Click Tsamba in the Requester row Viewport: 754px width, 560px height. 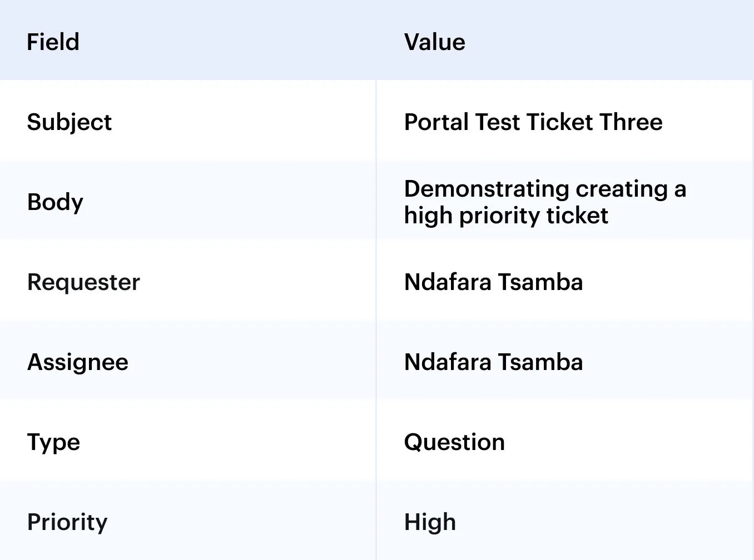click(x=540, y=282)
